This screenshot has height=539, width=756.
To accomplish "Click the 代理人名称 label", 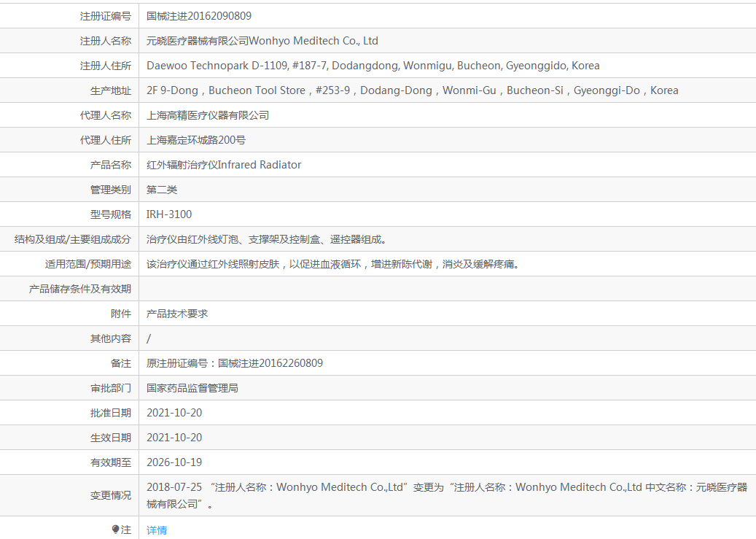I will [106, 115].
